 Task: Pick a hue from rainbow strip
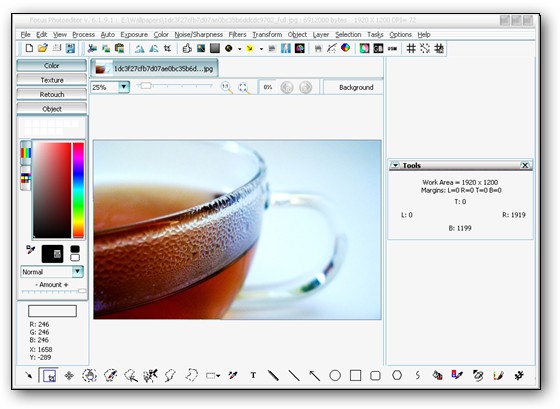click(x=79, y=190)
